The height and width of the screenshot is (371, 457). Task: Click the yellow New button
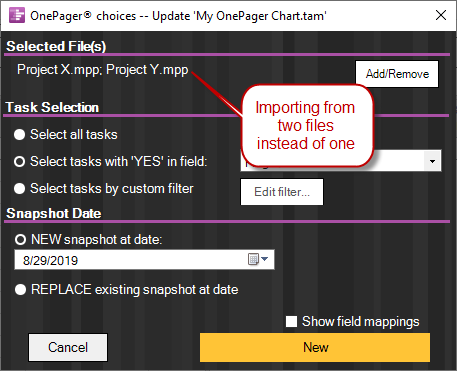(x=315, y=347)
